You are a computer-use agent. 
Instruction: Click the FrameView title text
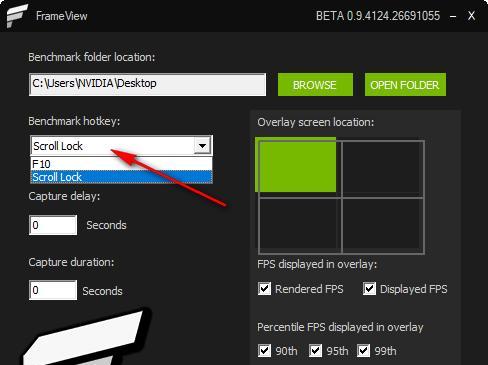click(x=62, y=16)
